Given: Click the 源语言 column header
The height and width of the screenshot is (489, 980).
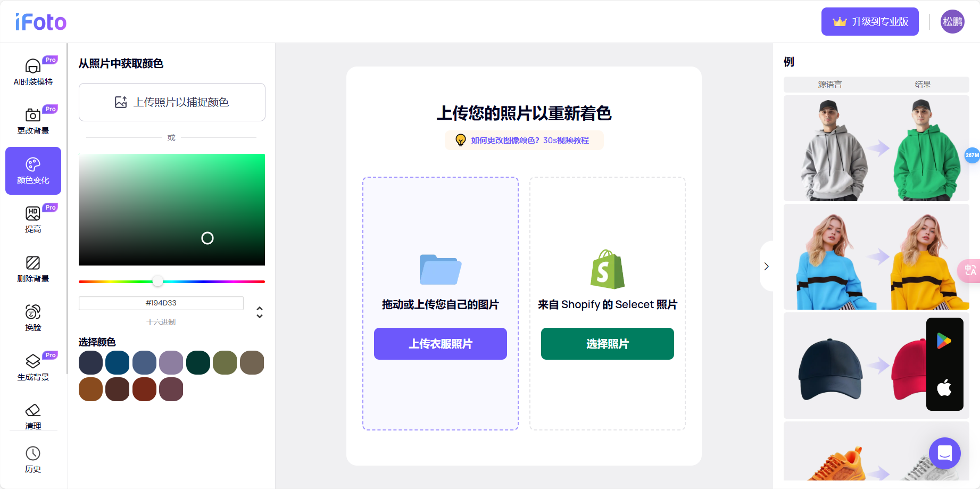Looking at the screenshot, I should (x=830, y=84).
